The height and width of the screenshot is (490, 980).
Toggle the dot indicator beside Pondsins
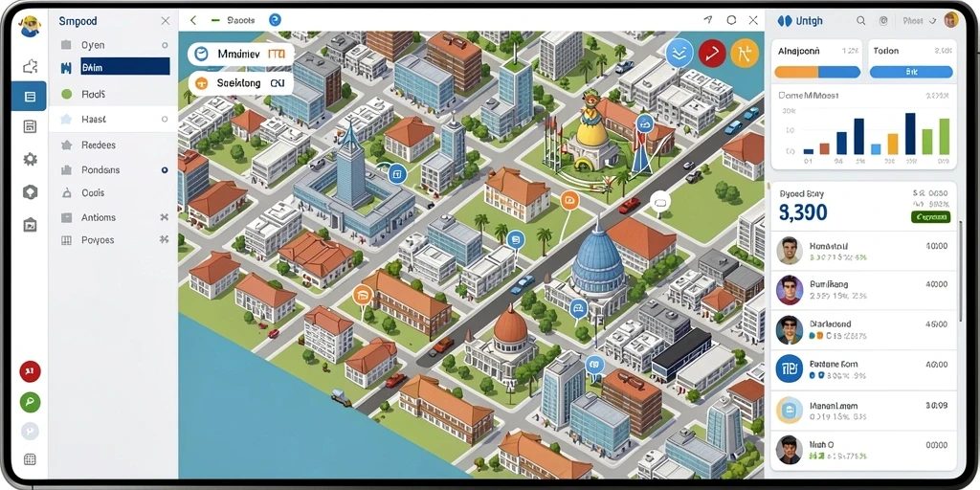coord(165,170)
